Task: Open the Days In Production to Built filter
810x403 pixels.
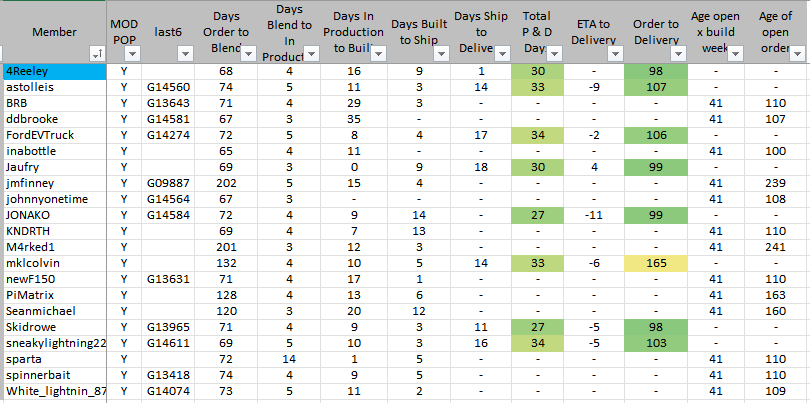Action: [x=378, y=53]
